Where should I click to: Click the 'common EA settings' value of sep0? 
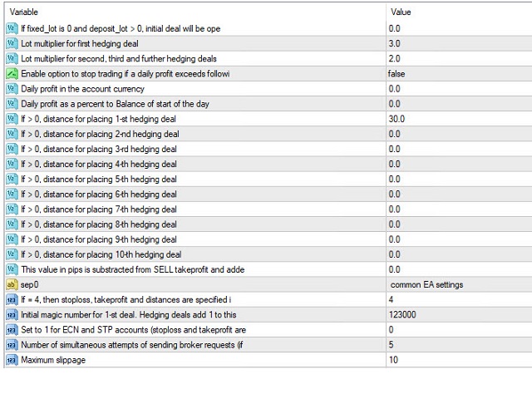coord(426,284)
